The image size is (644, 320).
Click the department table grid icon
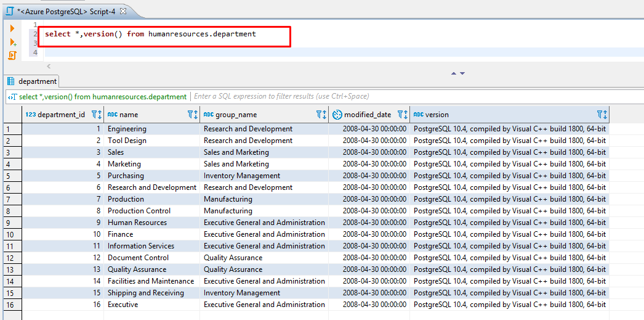click(11, 81)
